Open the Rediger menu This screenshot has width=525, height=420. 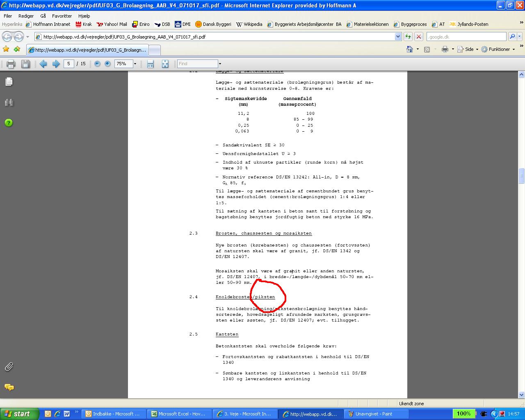pos(26,16)
